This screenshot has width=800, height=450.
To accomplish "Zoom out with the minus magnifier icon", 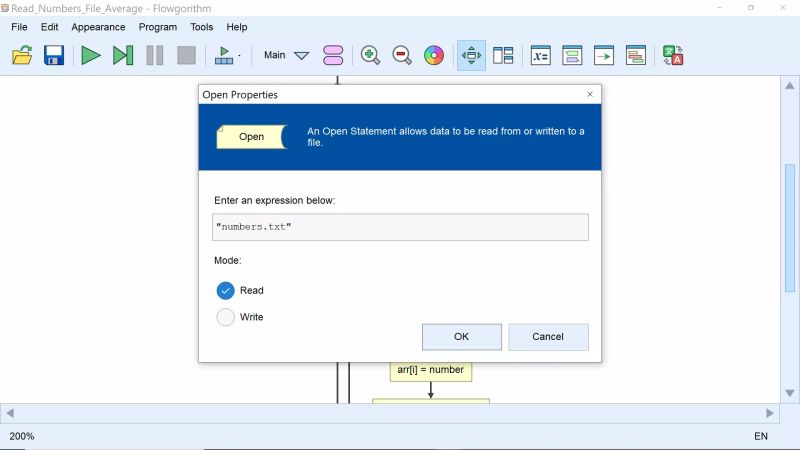I will coord(402,55).
